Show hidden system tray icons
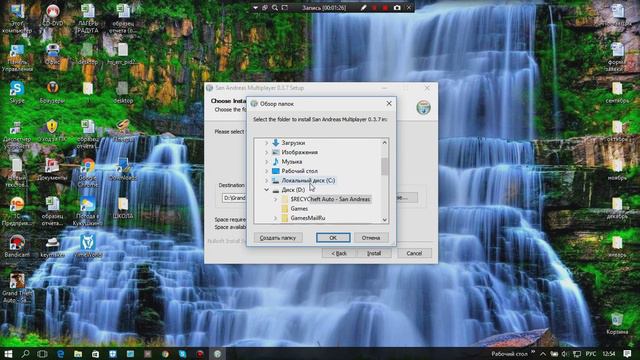Image resolution: width=640 pixels, height=360 pixels. [x=543, y=353]
